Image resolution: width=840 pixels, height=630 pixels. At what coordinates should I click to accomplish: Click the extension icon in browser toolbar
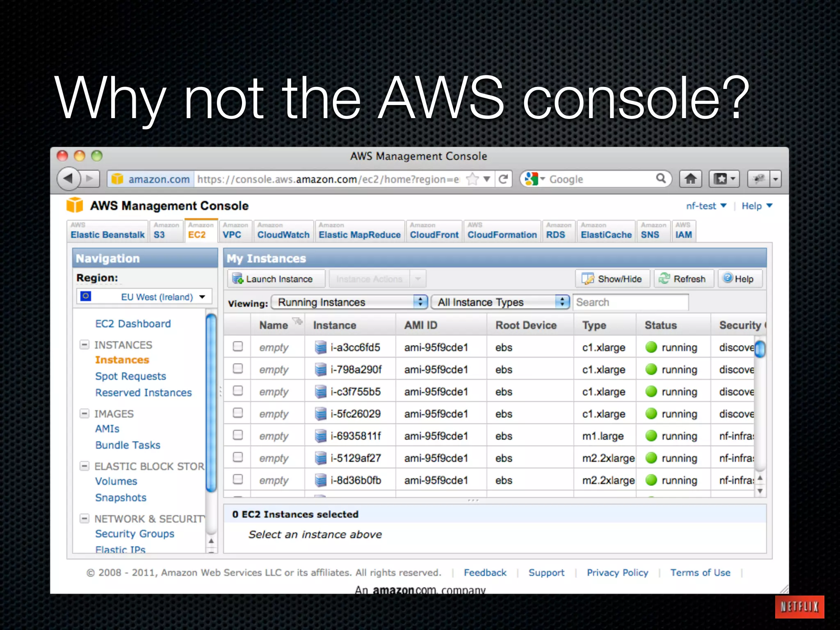(x=759, y=179)
